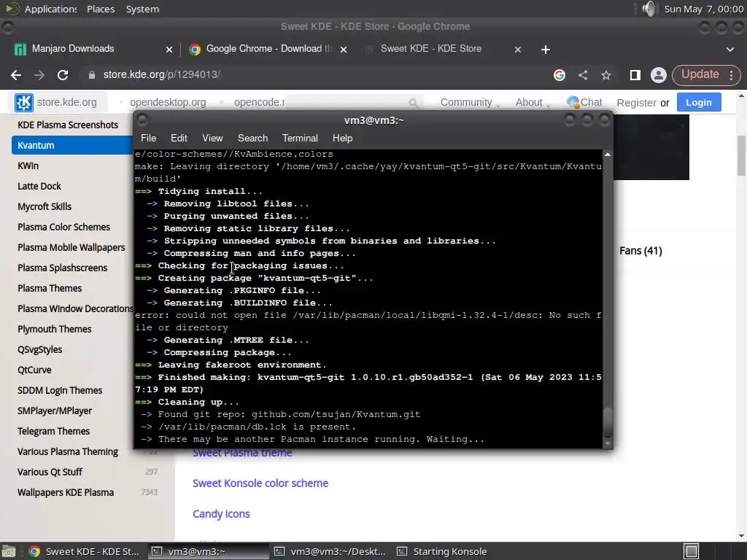Image resolution: width=747 pixels, height=560 pixels.
Task: Click the Chrome forward navigation arrow
Action: click(39, 75)
